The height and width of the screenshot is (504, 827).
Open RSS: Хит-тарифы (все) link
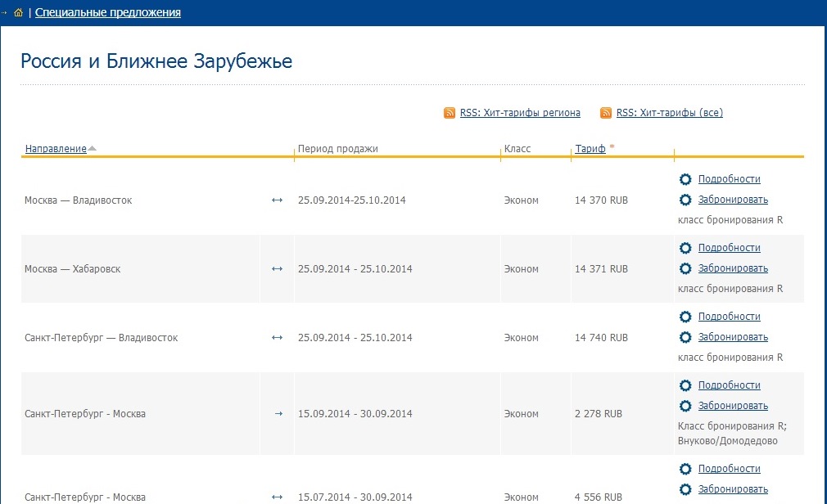pyautogui.click(x=669, y=113)
